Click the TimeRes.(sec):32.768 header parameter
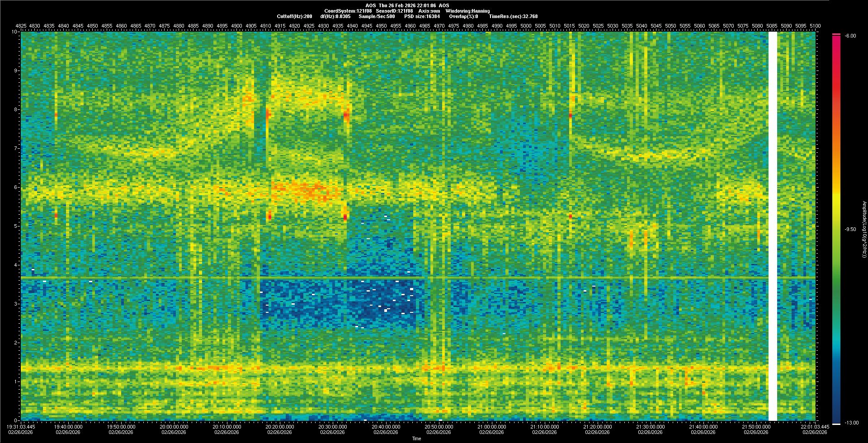The image size is (868, 443). 513,16
